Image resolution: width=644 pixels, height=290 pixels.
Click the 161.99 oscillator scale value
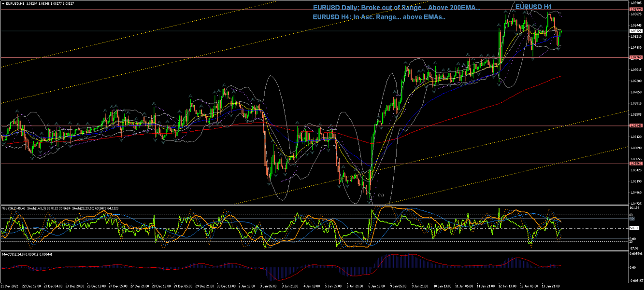(634, 208)
